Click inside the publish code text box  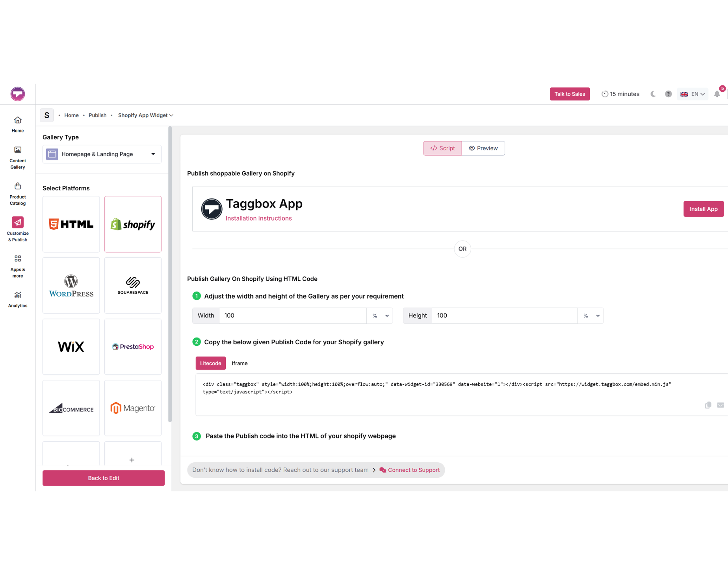(x=461, y=394)
